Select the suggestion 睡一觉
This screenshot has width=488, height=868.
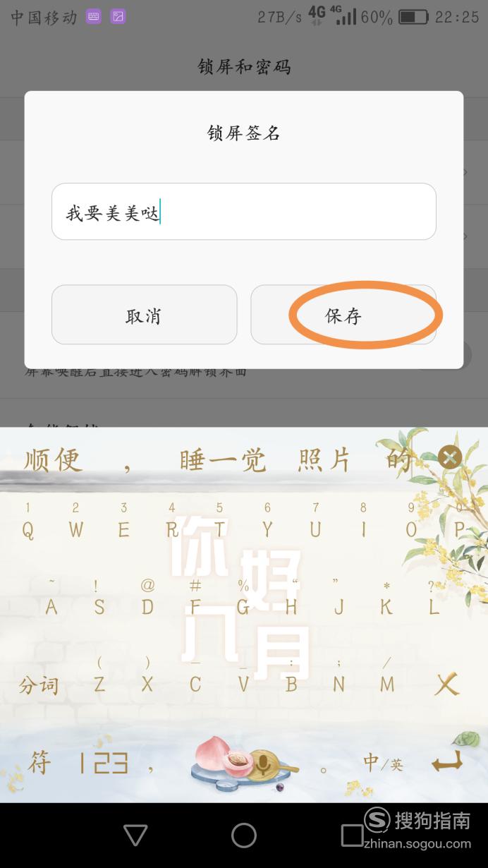tap(223, 459)
